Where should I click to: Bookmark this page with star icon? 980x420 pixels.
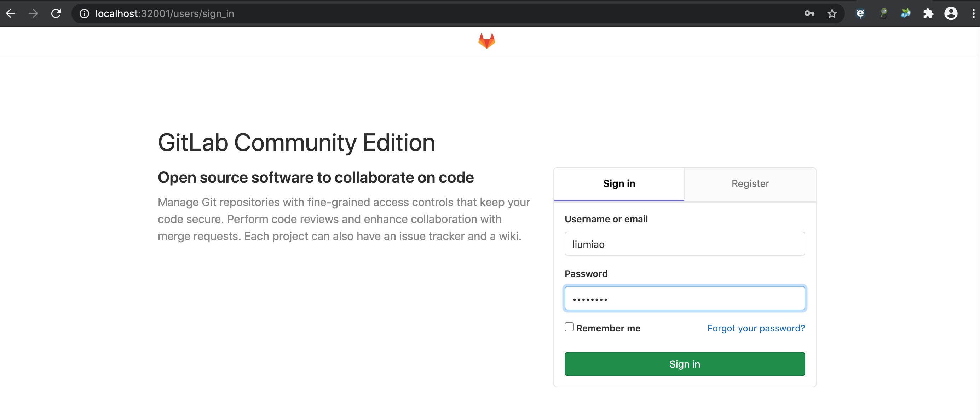tap(832, 14)
